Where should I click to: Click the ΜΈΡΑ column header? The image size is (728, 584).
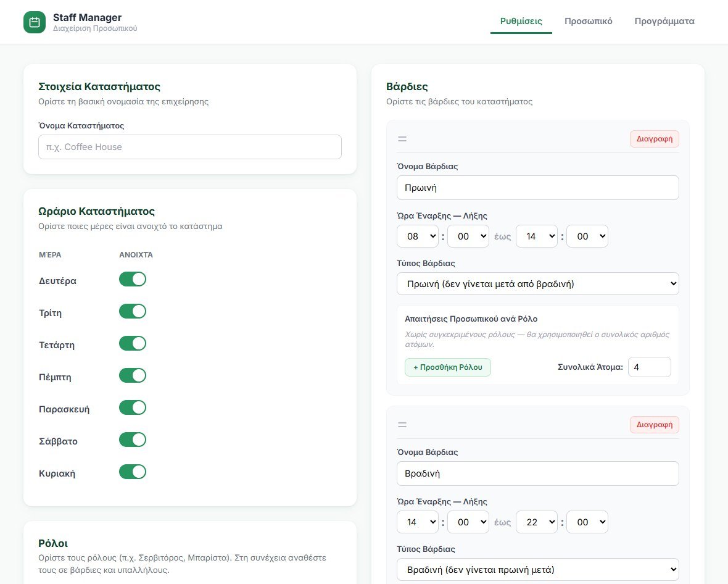(x=50, y=255)
